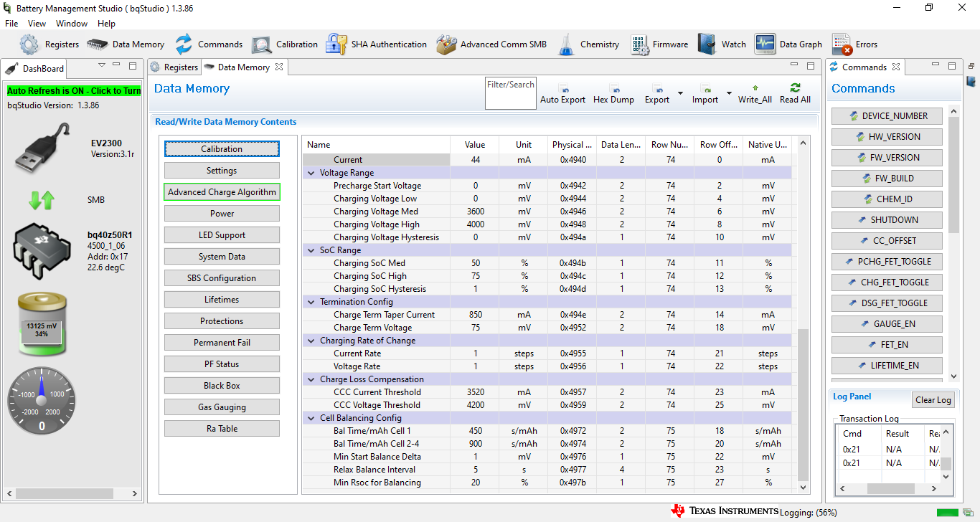
Task: Open Data Memory from the main toolbar
Action: [126, 44]
